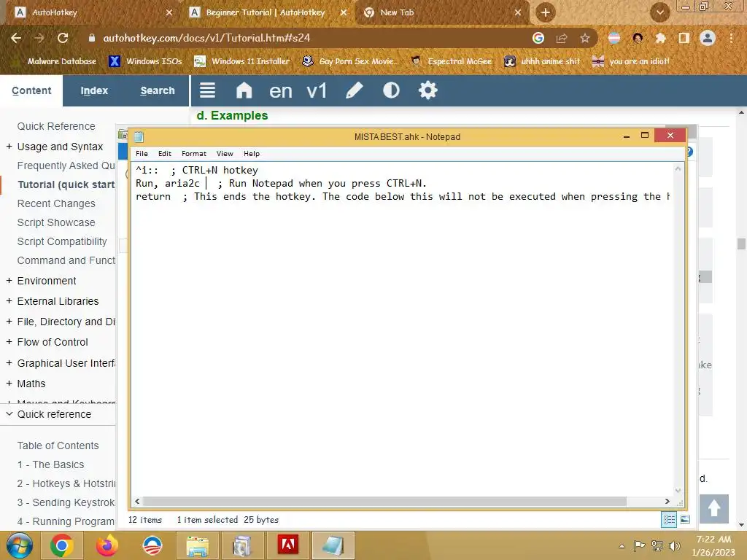Click Notepad's horizontal scrollbar thumb
The image size is (747, 560).
(x=384, y=501)
